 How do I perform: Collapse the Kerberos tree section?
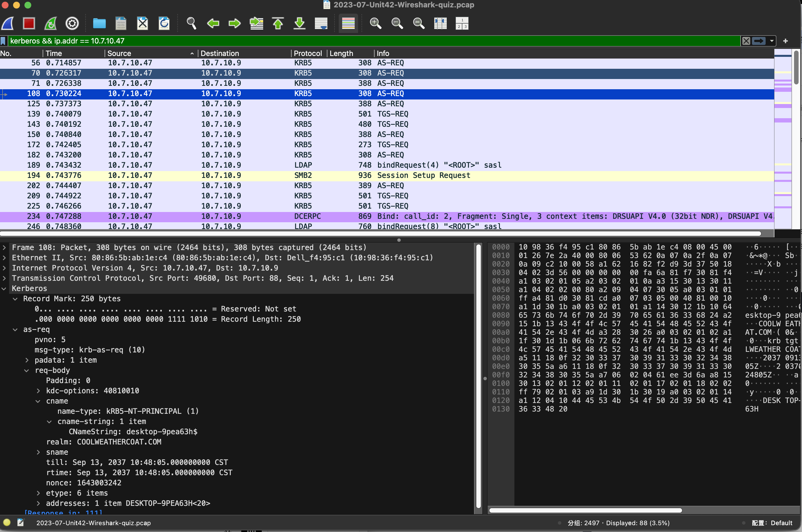pos(4,288)
